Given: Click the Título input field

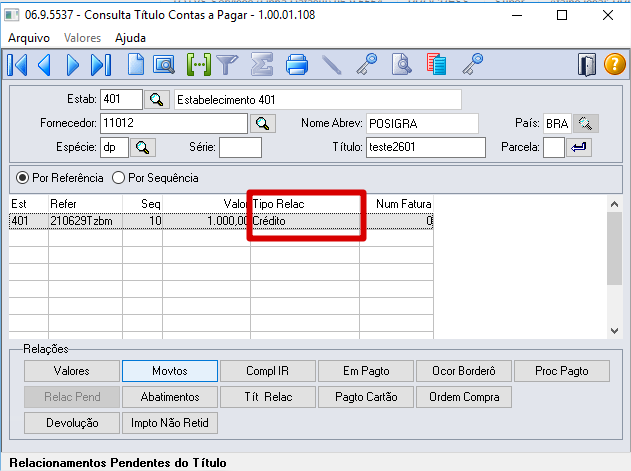Looking at the screenshot, I should tap(426, 147).
